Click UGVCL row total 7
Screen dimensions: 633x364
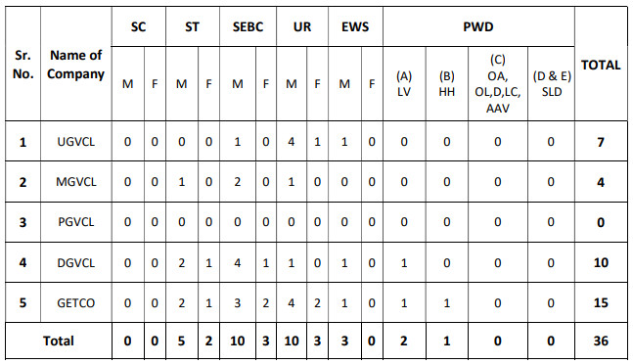(601, 142)
